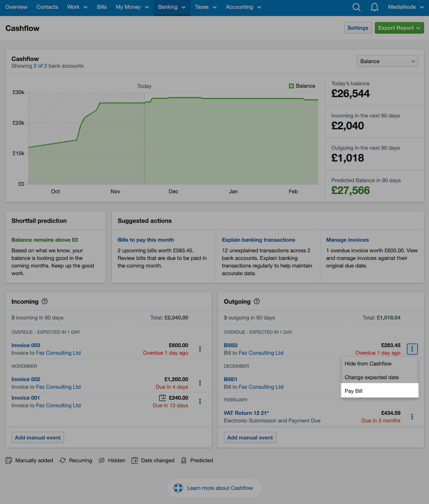This screenshot has height=504, width=429.
Task: Open Fez Consulting Ltd on Invoice 003
Action: click(x=58, y=353)
